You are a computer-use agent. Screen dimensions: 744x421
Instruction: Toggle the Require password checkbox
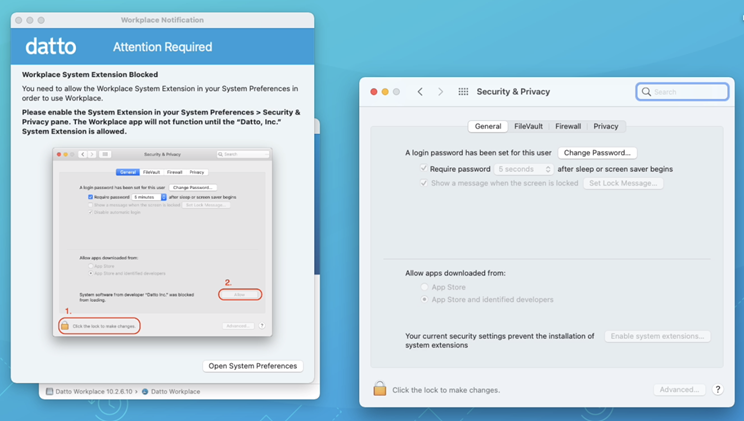coord(423,169)
